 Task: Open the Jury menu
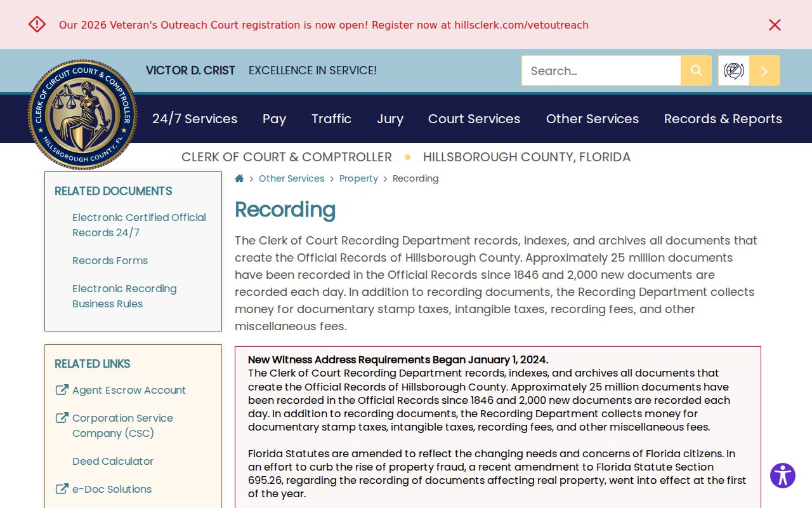(390, 119)
